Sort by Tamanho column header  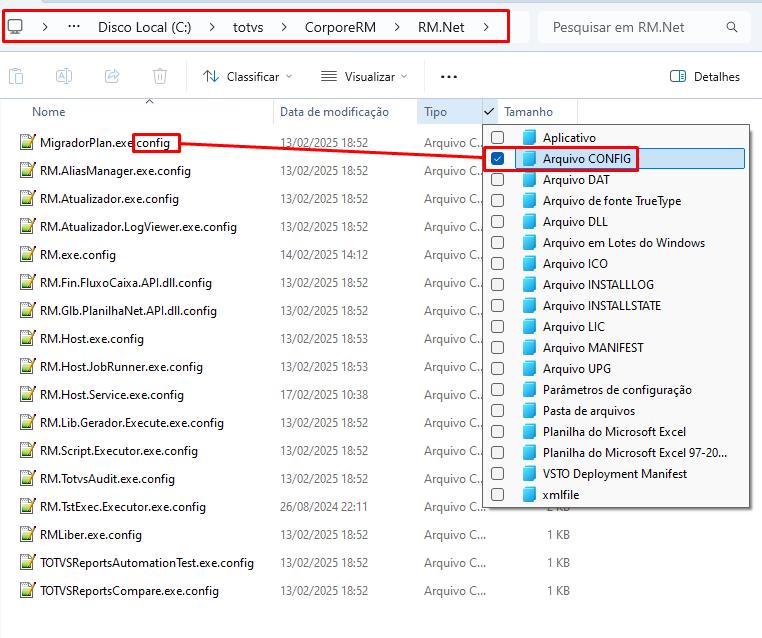[x=537, y=112]
